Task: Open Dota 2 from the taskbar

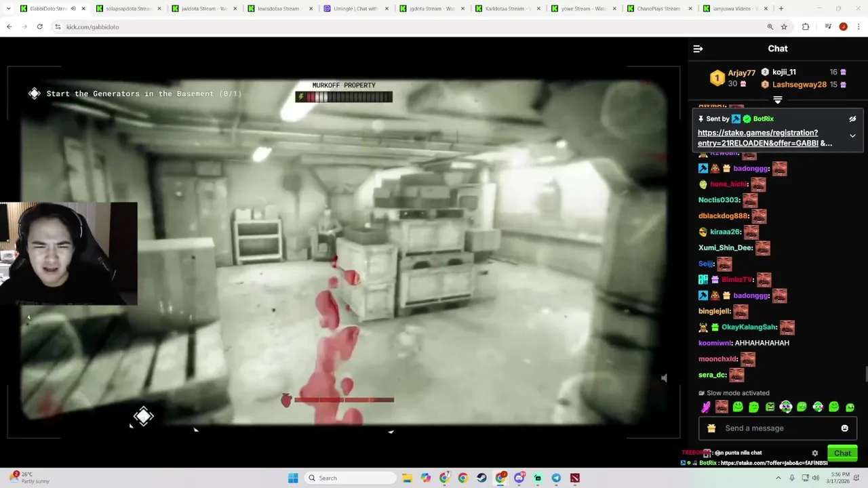Action: coord(575,478)
